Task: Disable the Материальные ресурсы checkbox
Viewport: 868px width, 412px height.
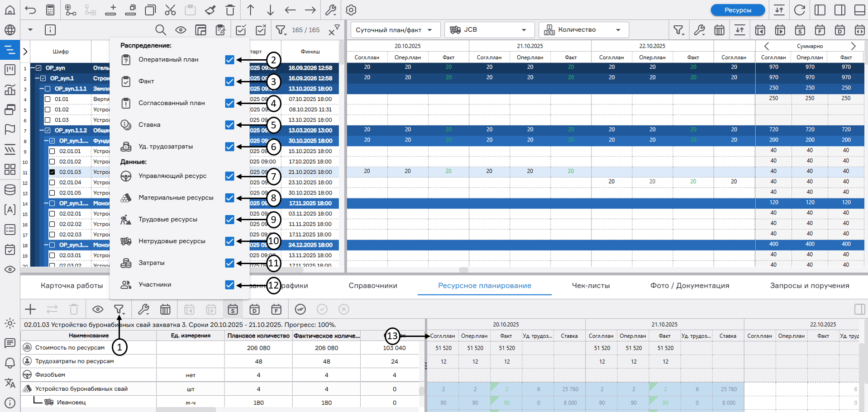Action: [229, 198]
